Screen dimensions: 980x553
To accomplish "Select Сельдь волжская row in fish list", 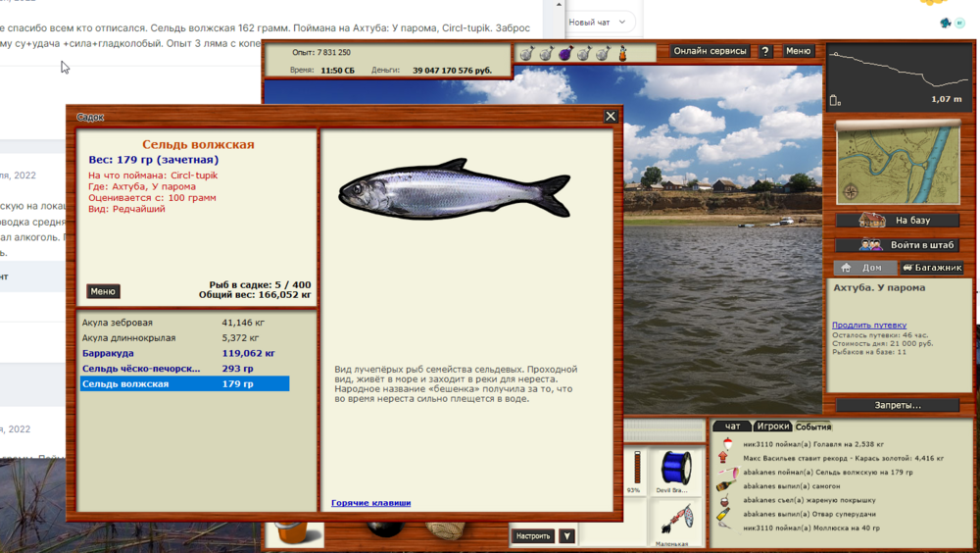I will [184, 383].
